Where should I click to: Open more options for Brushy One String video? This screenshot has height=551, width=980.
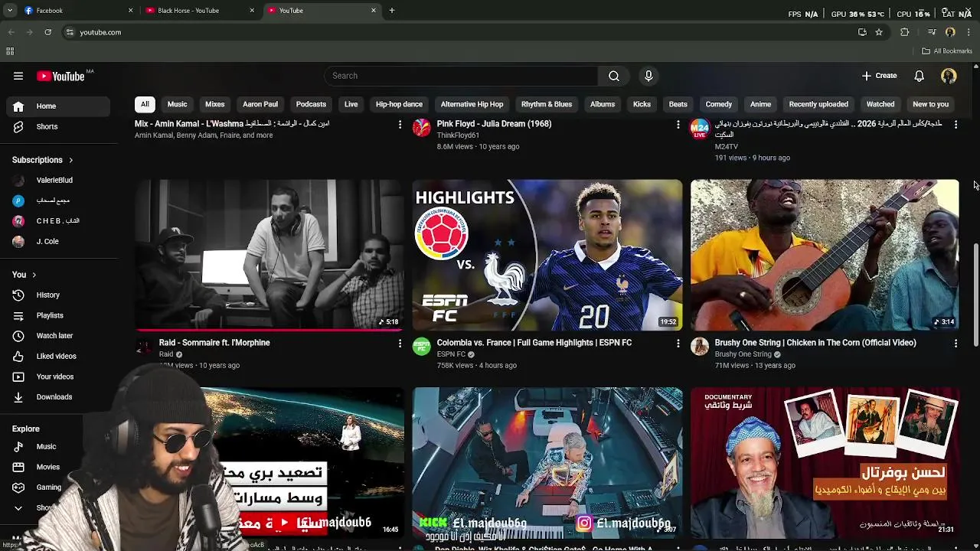click(955, 344)
